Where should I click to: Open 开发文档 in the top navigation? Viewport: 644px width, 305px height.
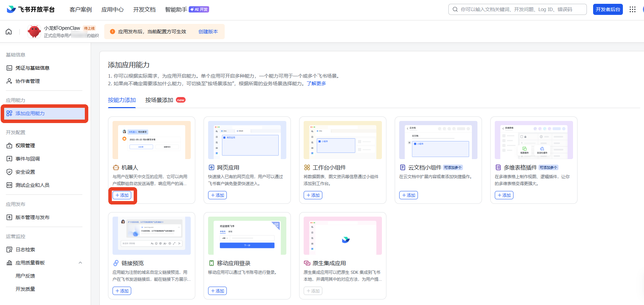point(144,9)
